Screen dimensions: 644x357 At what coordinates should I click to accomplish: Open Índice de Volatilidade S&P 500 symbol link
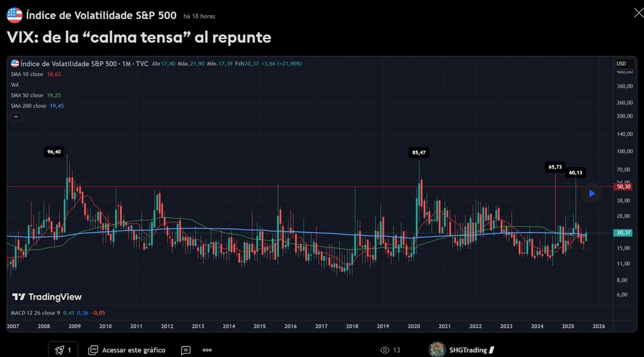click(101, 16)
